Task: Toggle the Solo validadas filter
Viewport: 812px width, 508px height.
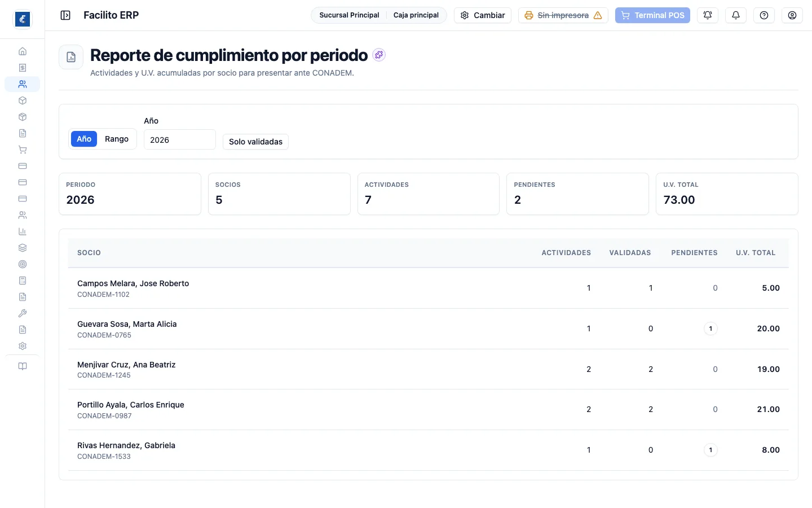Action: pos(255,142)
